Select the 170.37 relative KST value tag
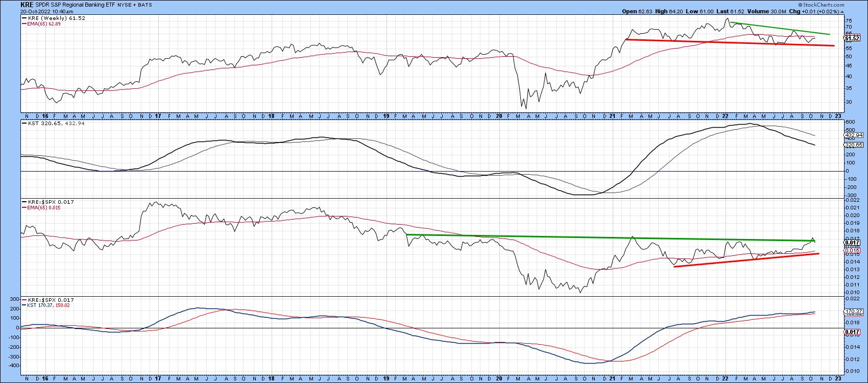868x383 pixels. (853, 311)
